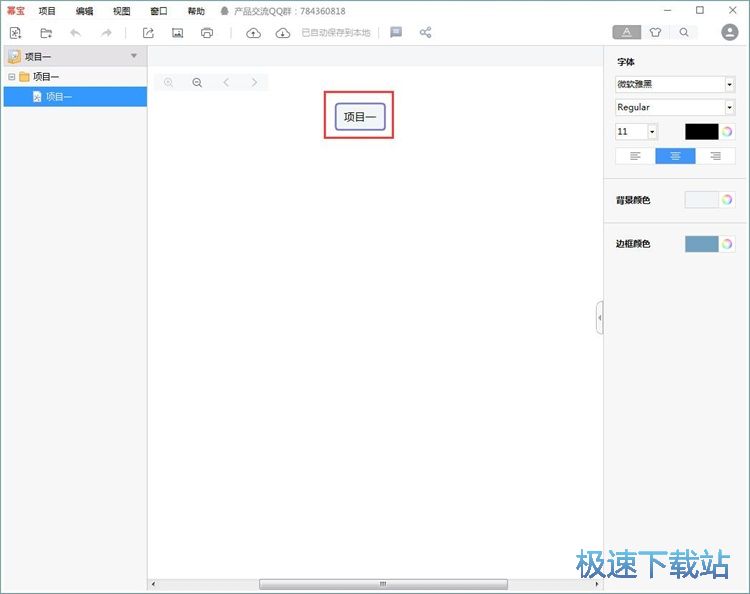
Task: Click the QQ group number text
Action: point(322,11)
